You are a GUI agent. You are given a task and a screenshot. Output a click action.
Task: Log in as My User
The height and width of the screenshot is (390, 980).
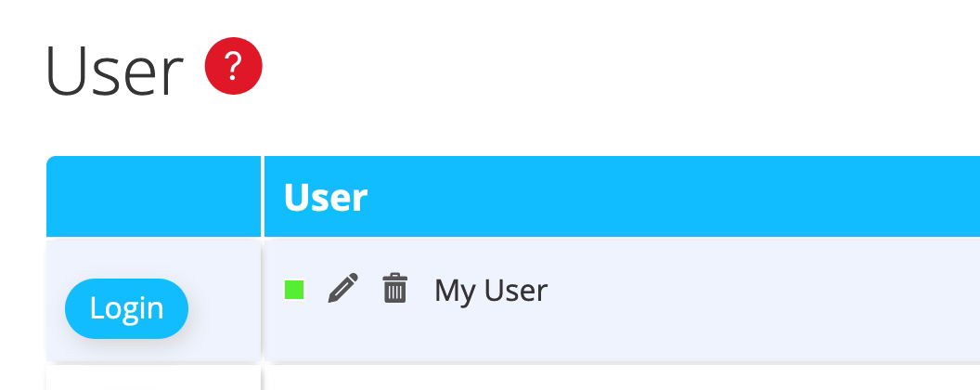coord(126,308)
